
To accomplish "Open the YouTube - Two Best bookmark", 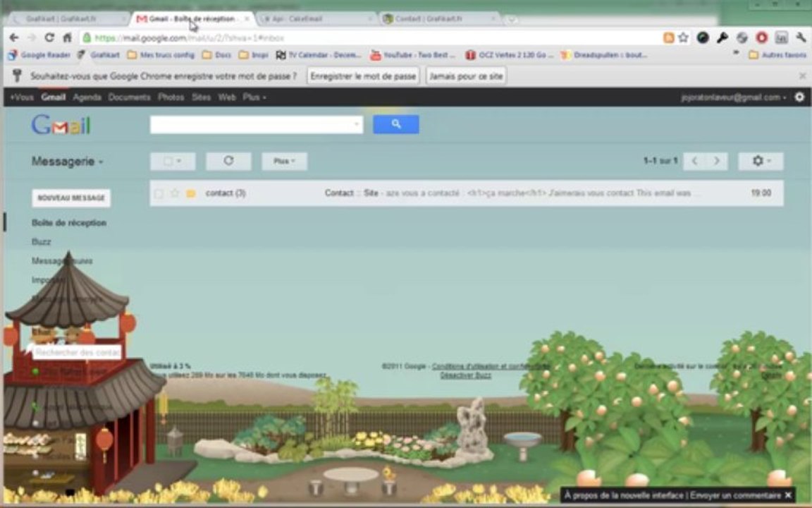I will (x=413, y=54).
